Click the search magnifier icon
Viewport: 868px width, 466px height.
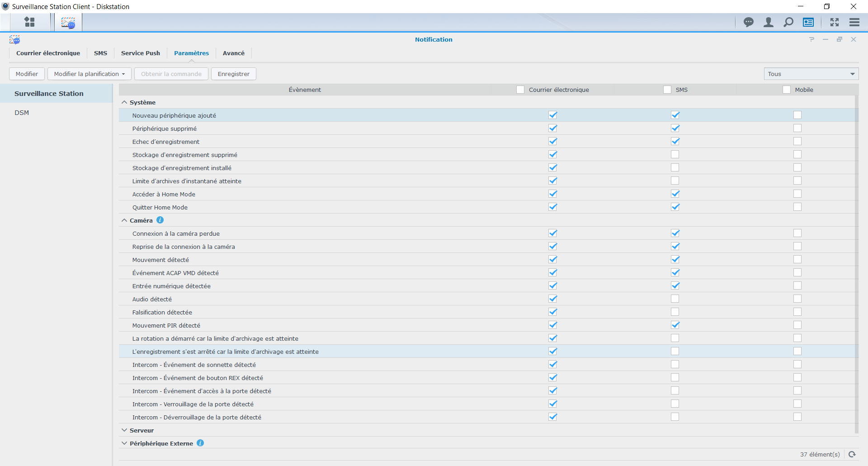click(788, 22)
